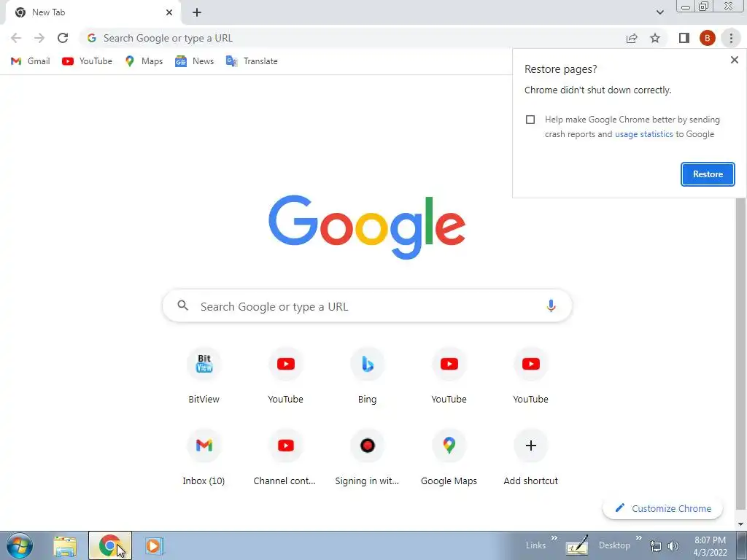
Task: Open the profile avatar B
Action: [708, 38]
